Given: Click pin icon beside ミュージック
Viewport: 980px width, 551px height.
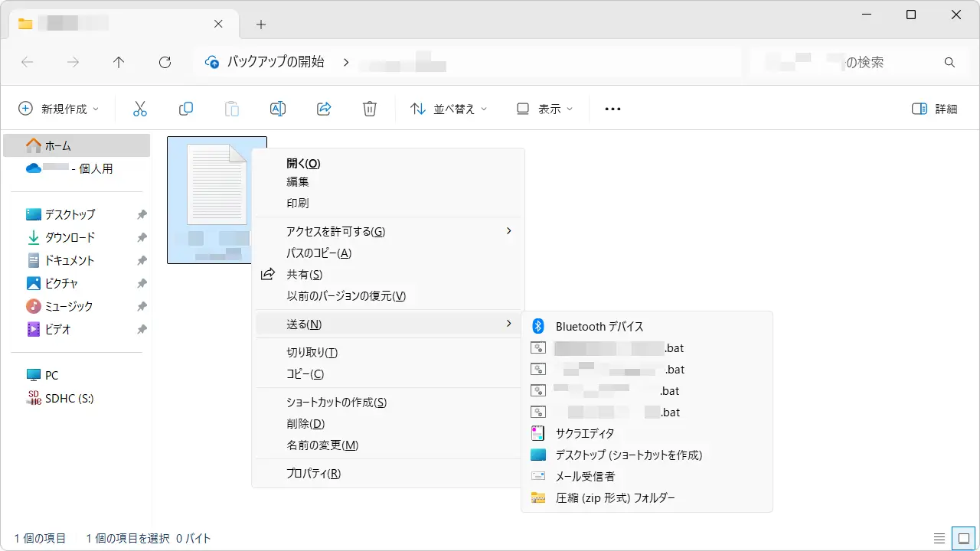Looking at the screenshot, I should click(x=142, y=306).
